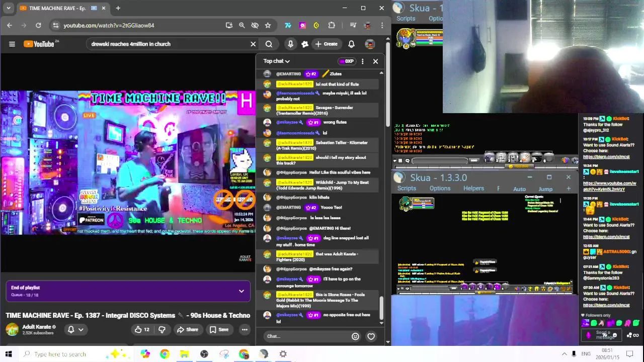Click ASTRAL5090 username in Kick chat
644x362 pixels.
616,251
